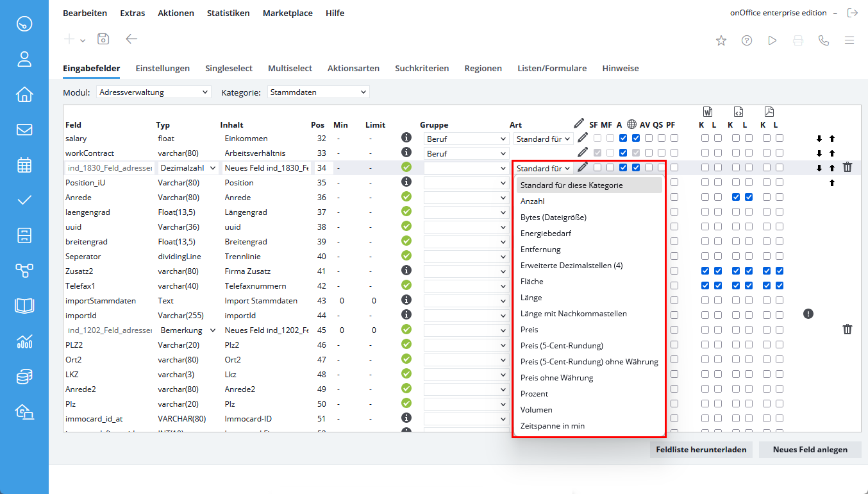Move the Position_iU row up with arrow
The width and height of the screenshot is (868, 494).
point(832,183)
